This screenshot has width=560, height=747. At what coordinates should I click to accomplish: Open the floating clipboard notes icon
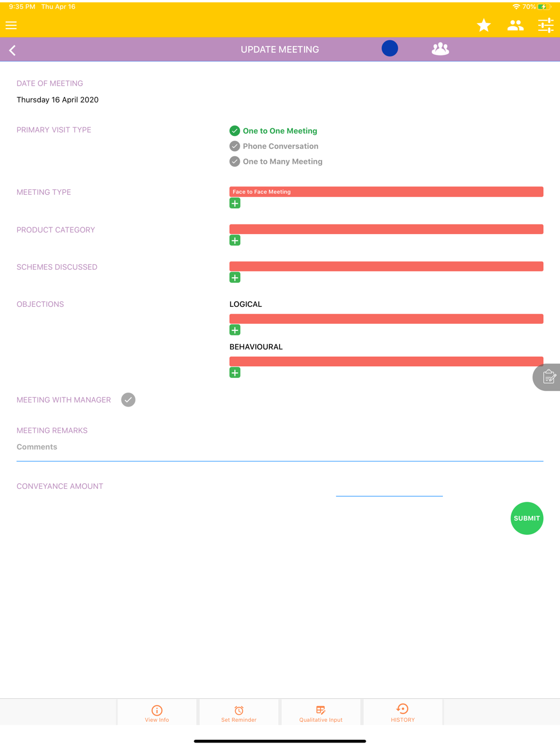click(x=547, y=377)
